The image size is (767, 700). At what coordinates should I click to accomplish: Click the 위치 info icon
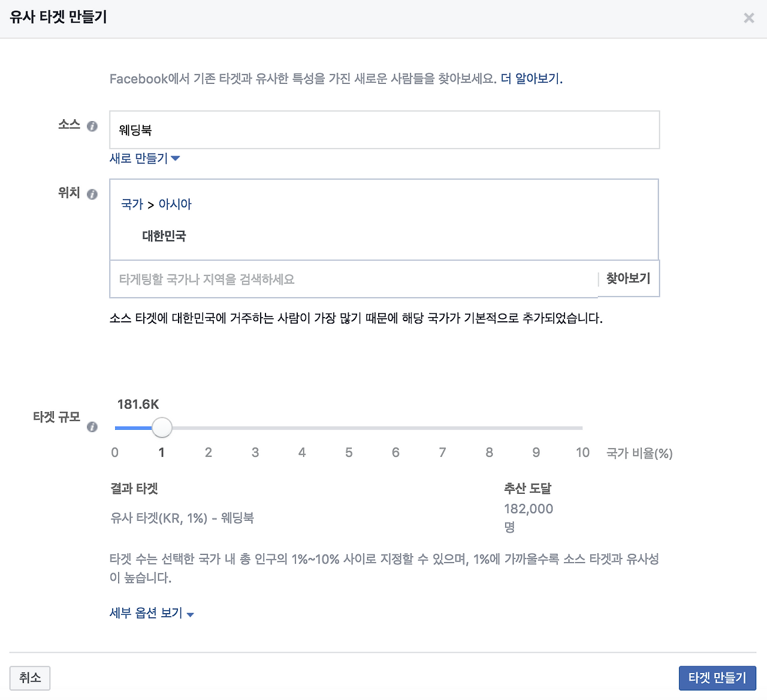click(92, 194)
